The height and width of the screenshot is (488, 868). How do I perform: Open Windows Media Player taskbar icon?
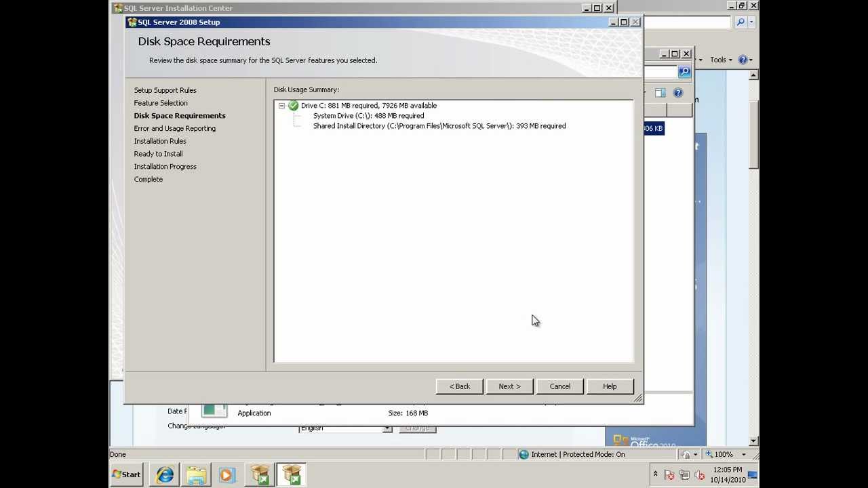pyautogui.click(x=226, y=475)
